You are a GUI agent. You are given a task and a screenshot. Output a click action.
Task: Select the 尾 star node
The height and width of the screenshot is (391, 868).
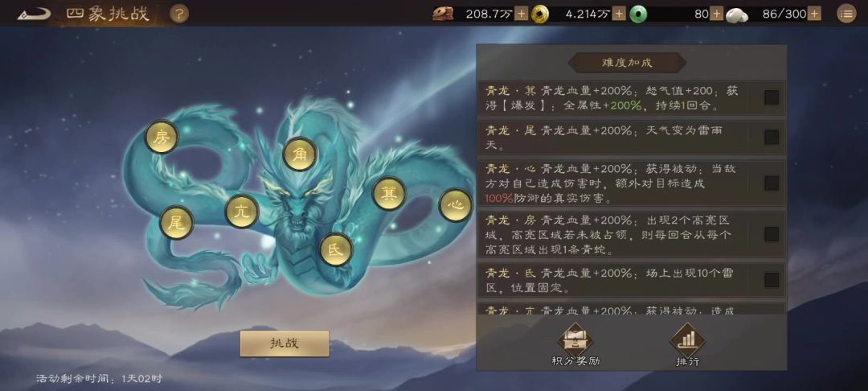pyautogui.click(x=176, y=222)
